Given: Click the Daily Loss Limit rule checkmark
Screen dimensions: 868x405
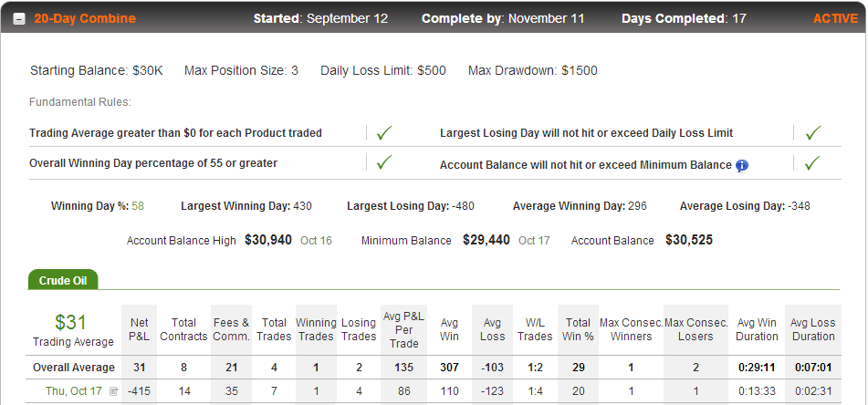Looking at the screenshot, I should click(812, 133).
